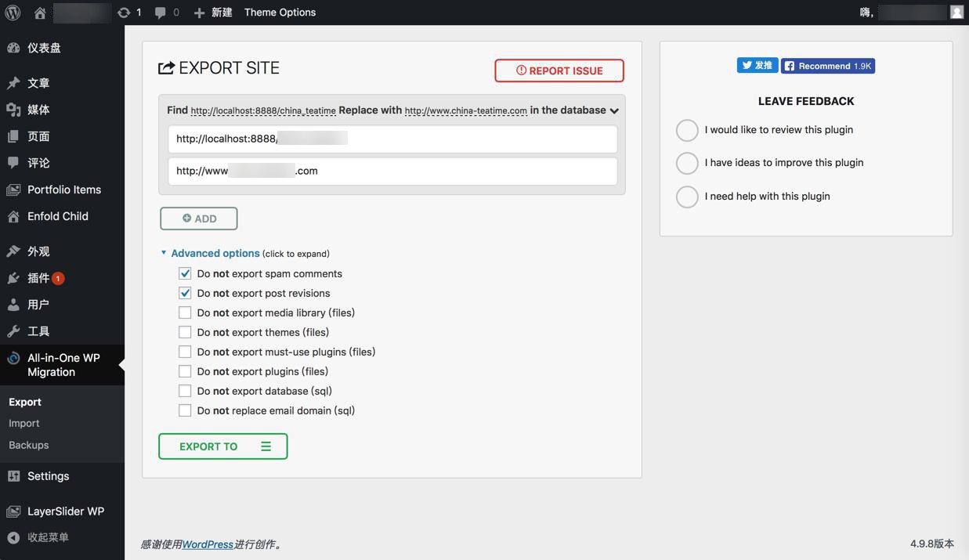Click the home site icon
The image size is (969, 560).
(40, 13)
